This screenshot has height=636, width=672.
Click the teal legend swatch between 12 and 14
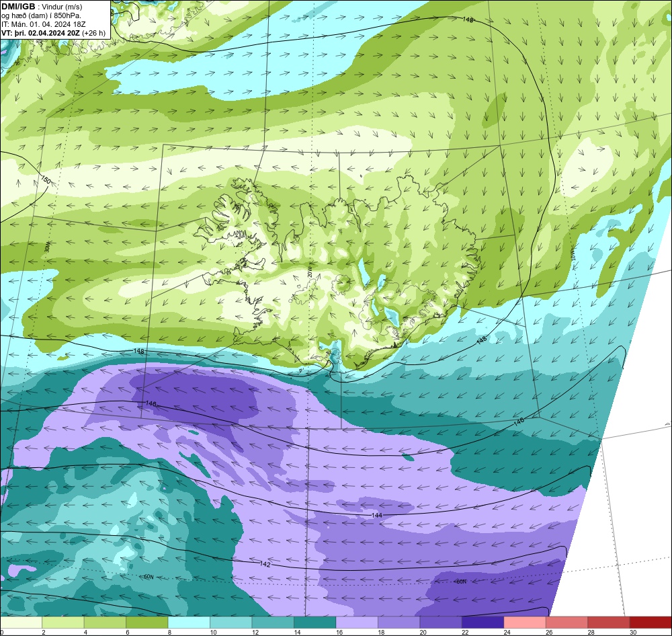(273, 623)
